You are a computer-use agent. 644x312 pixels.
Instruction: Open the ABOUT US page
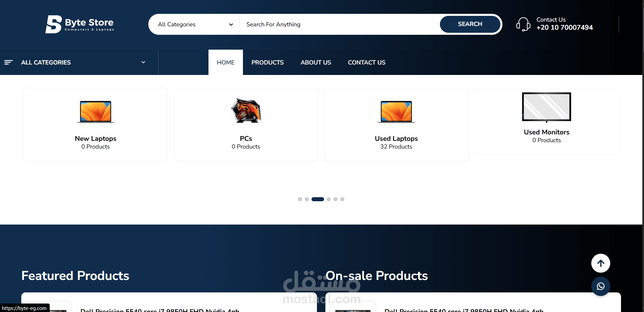316,62
